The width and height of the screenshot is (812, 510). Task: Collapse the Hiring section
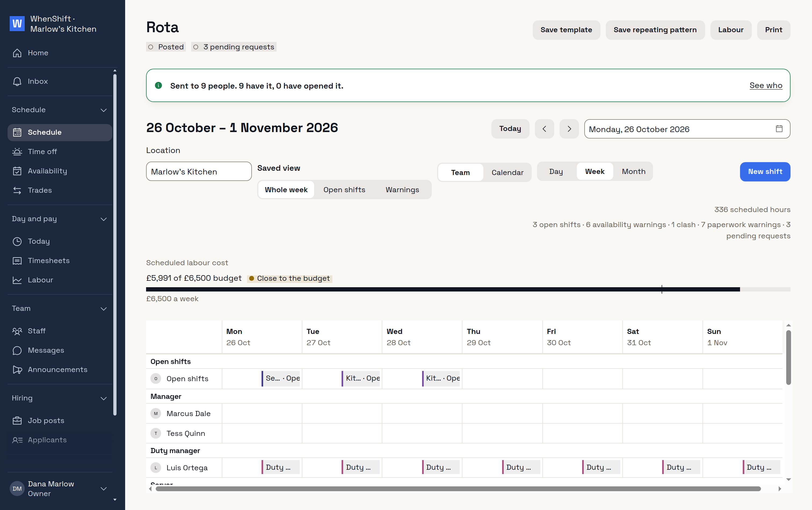coord(60,398)
